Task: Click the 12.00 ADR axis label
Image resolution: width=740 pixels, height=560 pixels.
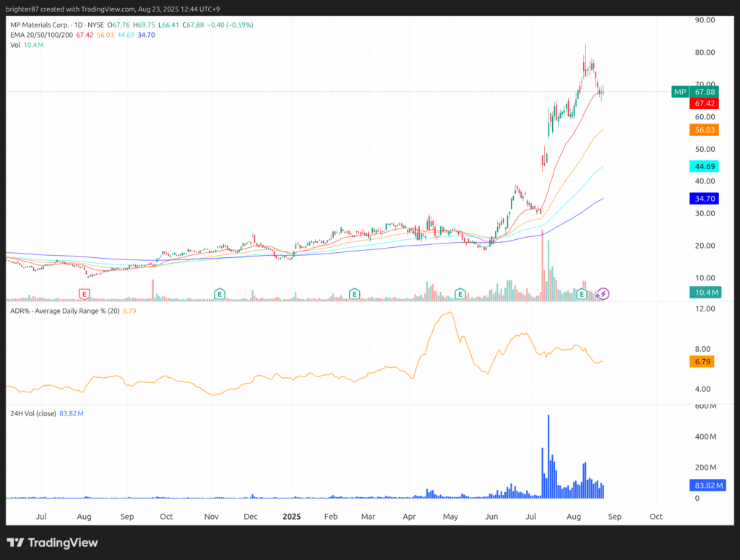Action: (705, 309)
